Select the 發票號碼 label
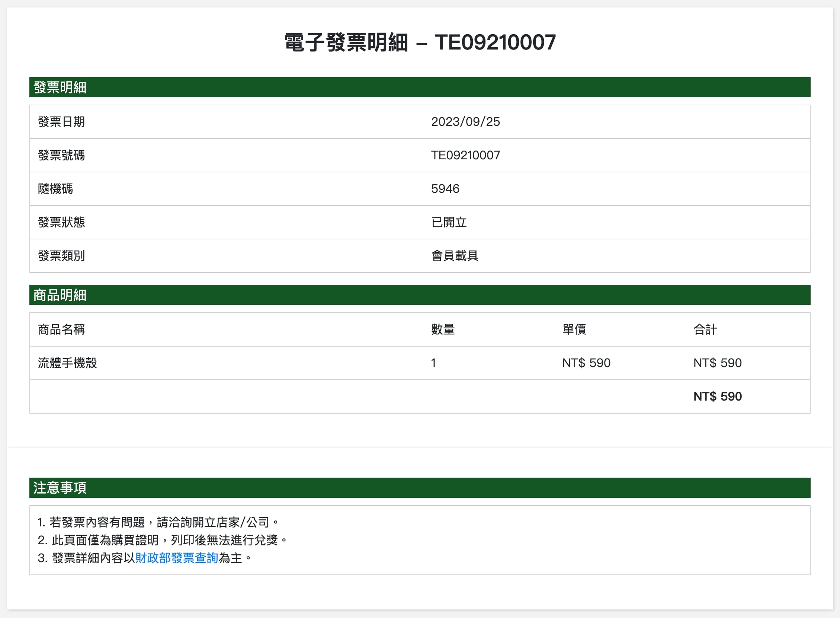Screen dimensions: 840x618 tap(61, 155)
